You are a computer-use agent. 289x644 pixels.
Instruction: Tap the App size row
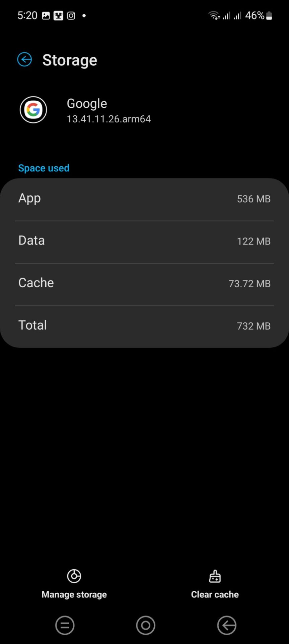pos(144,199)
